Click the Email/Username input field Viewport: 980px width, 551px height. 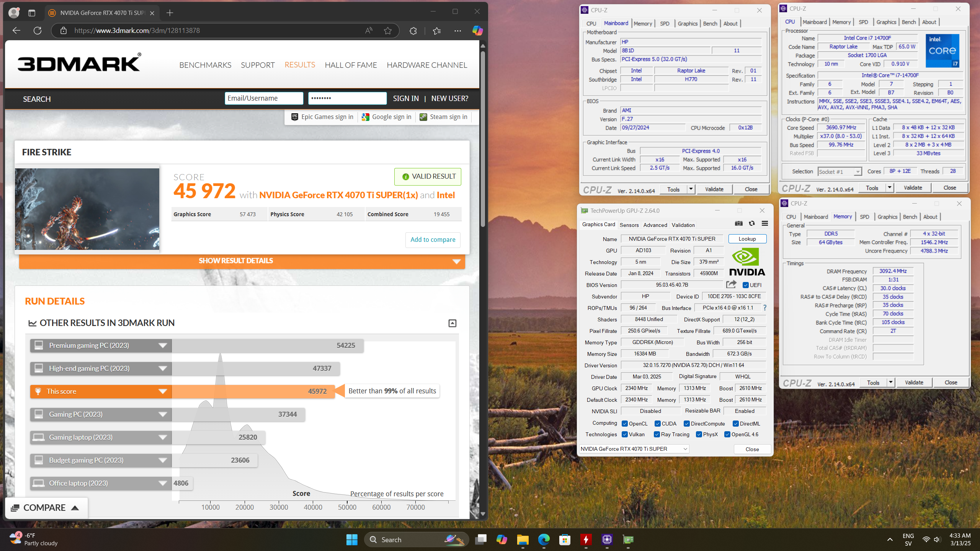click(264, 98)
